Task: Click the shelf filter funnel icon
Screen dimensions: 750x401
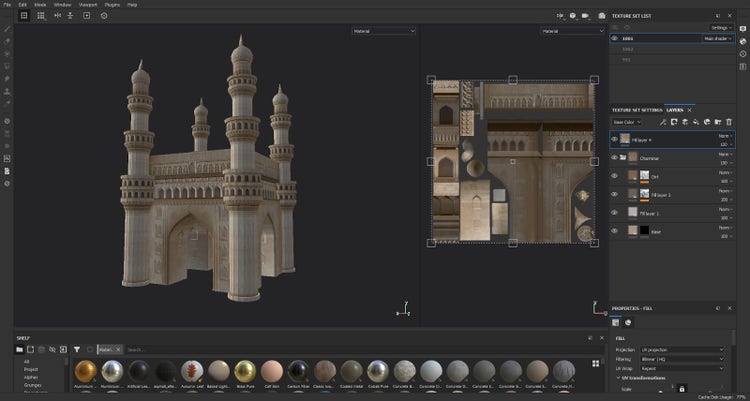Action: [77, 349]
